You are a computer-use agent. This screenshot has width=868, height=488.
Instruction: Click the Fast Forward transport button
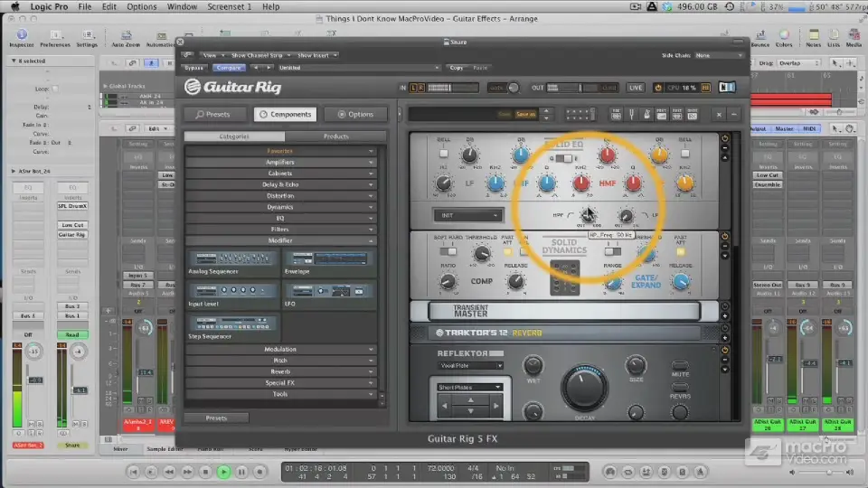[x=188, y=472]
